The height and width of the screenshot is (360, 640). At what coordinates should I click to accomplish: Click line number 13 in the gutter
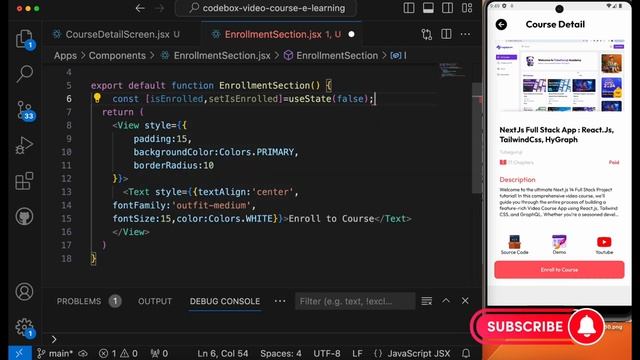pyautogui.click(x=66, y=192)
